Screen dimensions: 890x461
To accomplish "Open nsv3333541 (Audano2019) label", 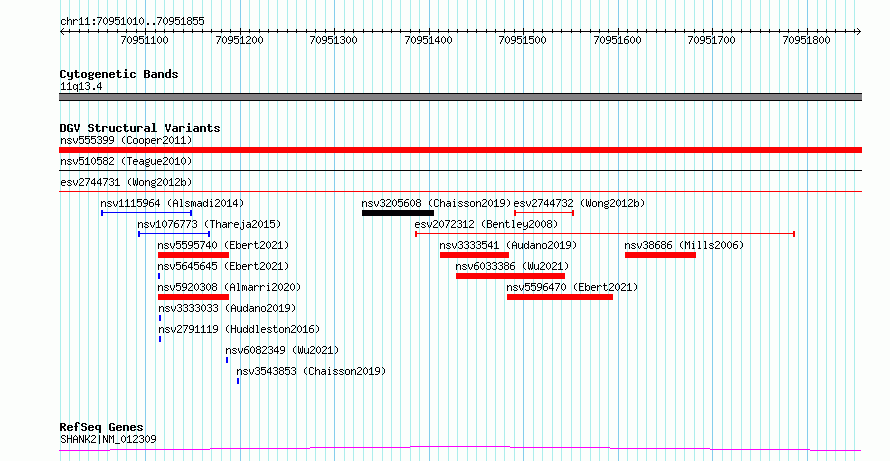I will [x=509, y=245].
